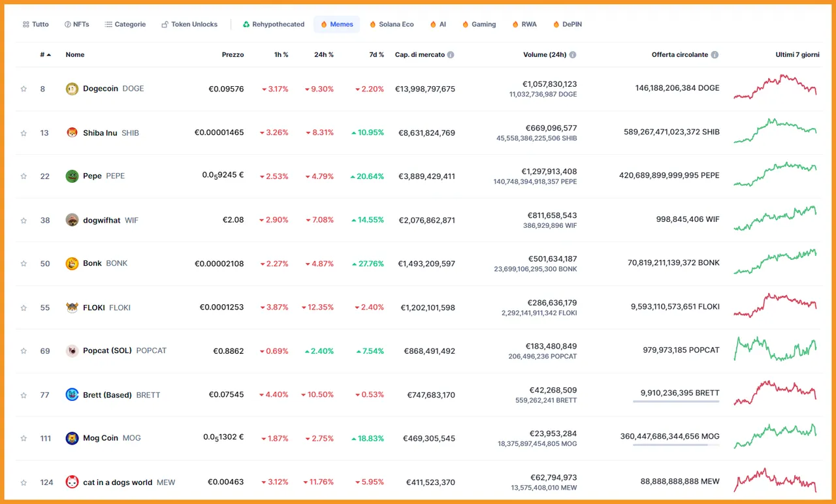Open the FLOKI link
Screen dimensions: 836x504
coord(106,307)
